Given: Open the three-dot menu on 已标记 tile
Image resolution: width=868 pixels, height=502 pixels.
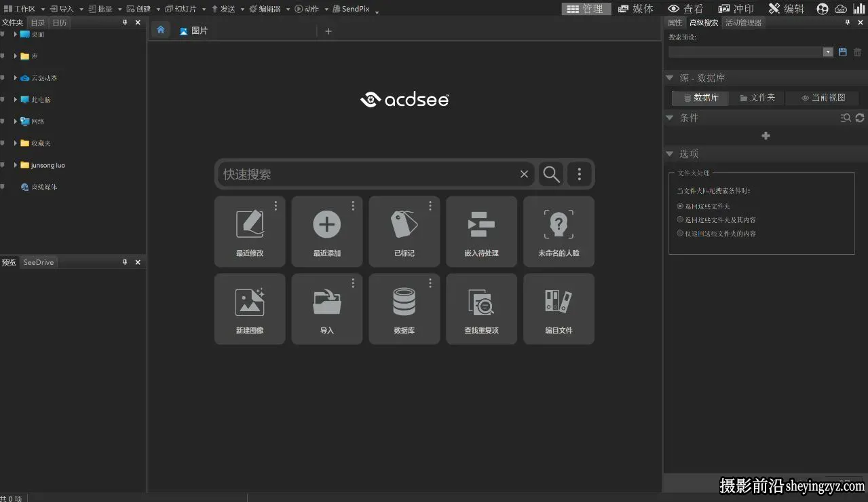Looking at the screenshot, I should [430, 206].
